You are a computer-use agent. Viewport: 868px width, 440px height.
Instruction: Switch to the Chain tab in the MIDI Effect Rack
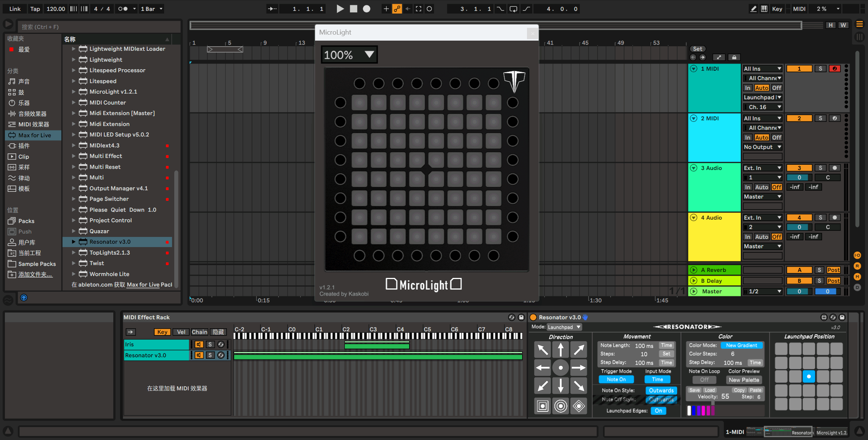pyautogui.click(x=199, y=332)
